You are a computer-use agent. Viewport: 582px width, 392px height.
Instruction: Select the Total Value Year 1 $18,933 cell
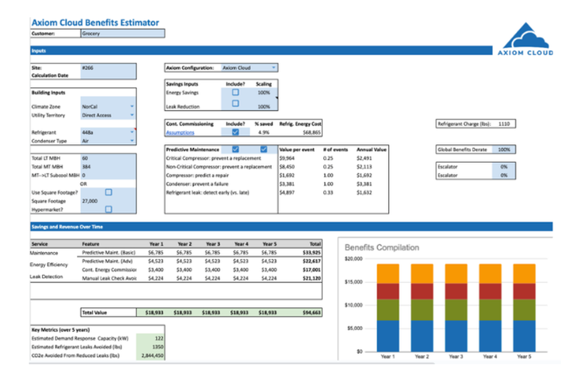coord(154,313)
